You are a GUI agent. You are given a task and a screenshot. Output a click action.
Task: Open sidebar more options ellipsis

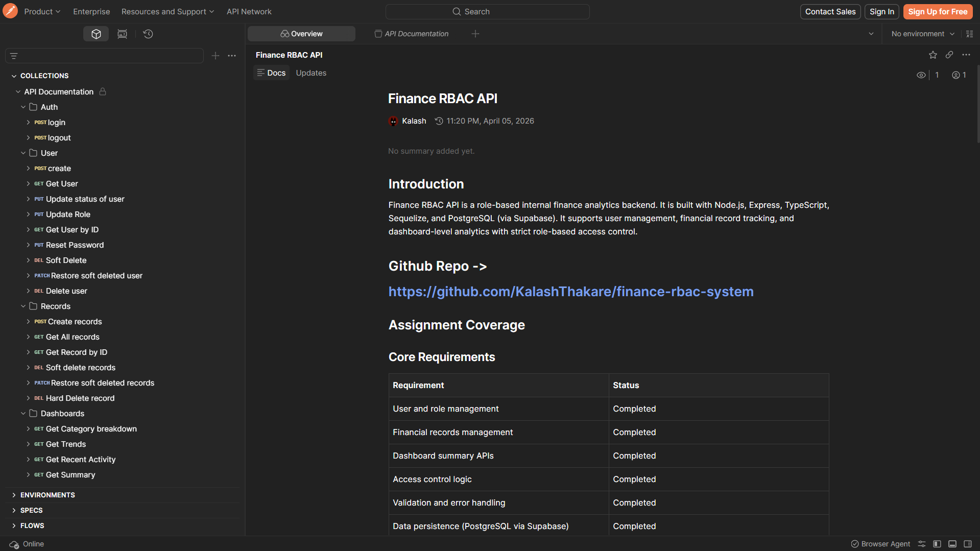point(232,56)
